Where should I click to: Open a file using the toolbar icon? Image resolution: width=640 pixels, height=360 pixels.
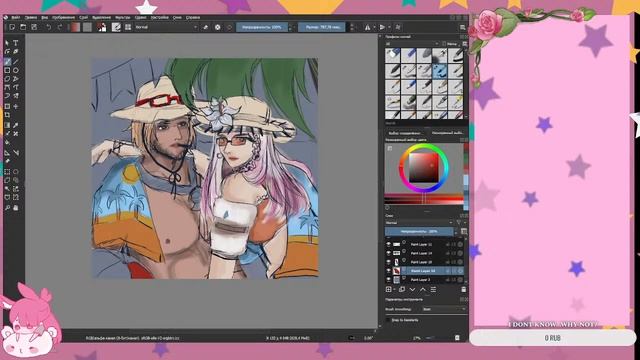23,27
